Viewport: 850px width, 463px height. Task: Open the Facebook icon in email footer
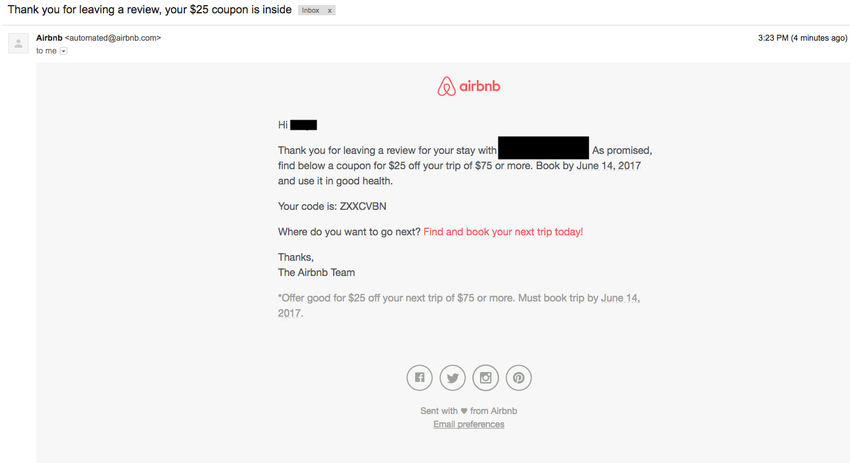420,378
